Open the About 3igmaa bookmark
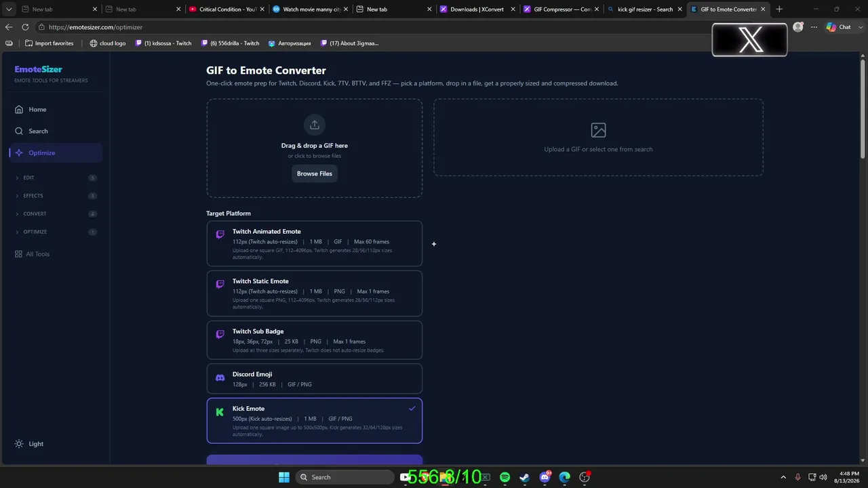This screenshot has width=868, height=488. coord(349,43)
